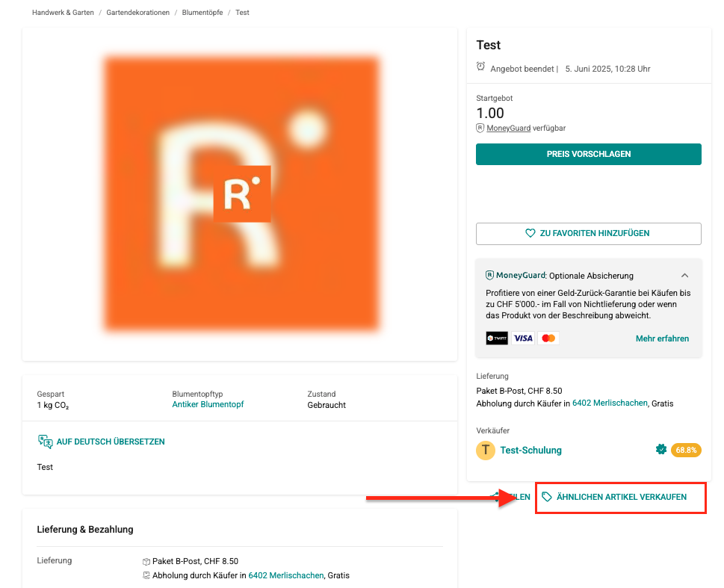Image resolution: width=724 pixels, height=588 pixels.
Task: Click ÄHNLICHEN ARTIKEL VERKAUFEN
Action: pos(621,497)
